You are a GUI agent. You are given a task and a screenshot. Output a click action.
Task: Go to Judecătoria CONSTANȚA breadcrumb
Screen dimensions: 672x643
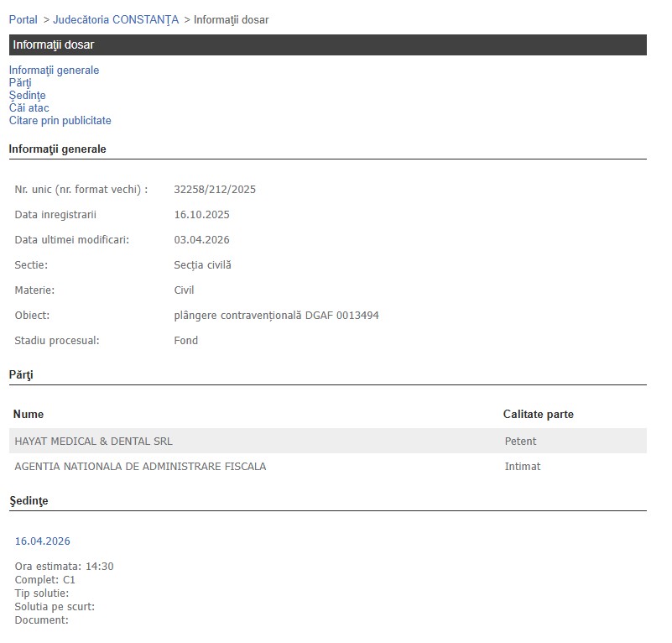(116, 19)
